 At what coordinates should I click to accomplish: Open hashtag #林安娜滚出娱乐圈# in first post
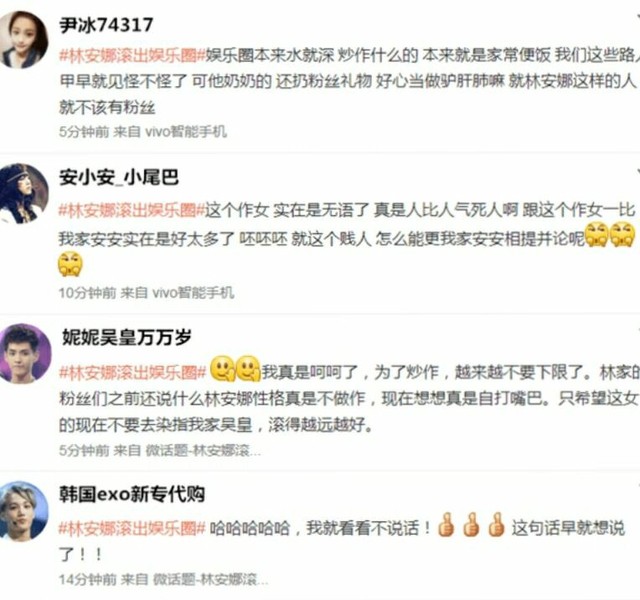(x=132, y=56)
